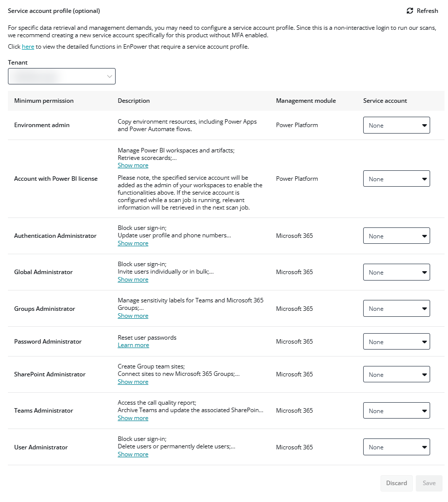This screenshot has height=502, width=448.
Task: Click the "here" hyperlink
Action: (x=28, y=46)
